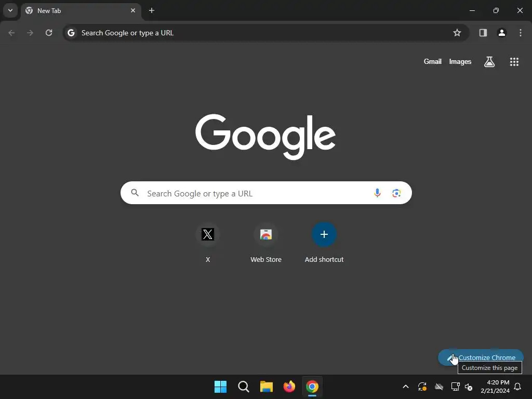Click the Customize Chrome button
Image resolution: width=532 pixels, height=399 pixels.
click(x=481, y=357)
